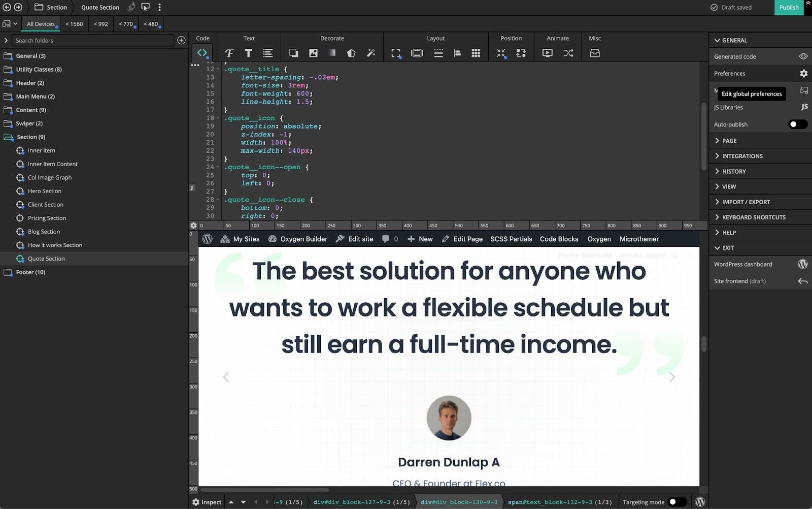The height and width of the screenshot is (509, 812).
Task: Switch to the < 770 breakpoint tab
Action: pyautogui.click(x=126, y=24)
